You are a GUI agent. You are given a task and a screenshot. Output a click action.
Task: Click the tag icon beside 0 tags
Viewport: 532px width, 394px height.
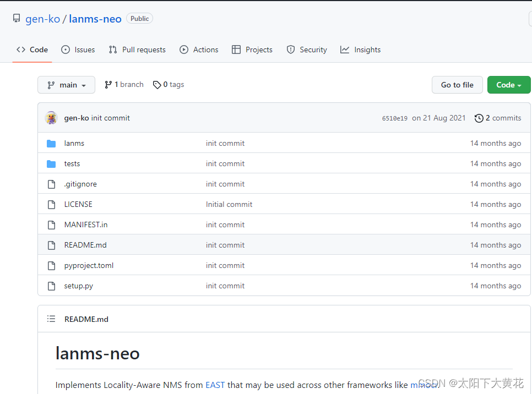(x=157, y=84)
